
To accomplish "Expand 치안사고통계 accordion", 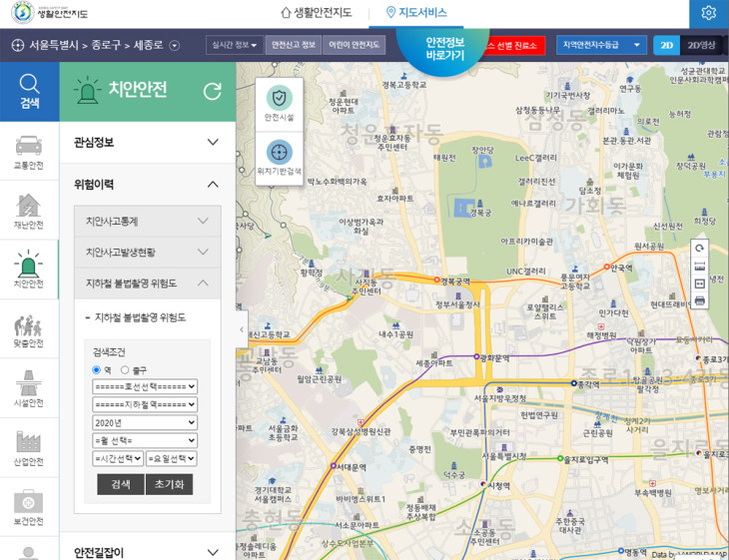I will 148,222.
